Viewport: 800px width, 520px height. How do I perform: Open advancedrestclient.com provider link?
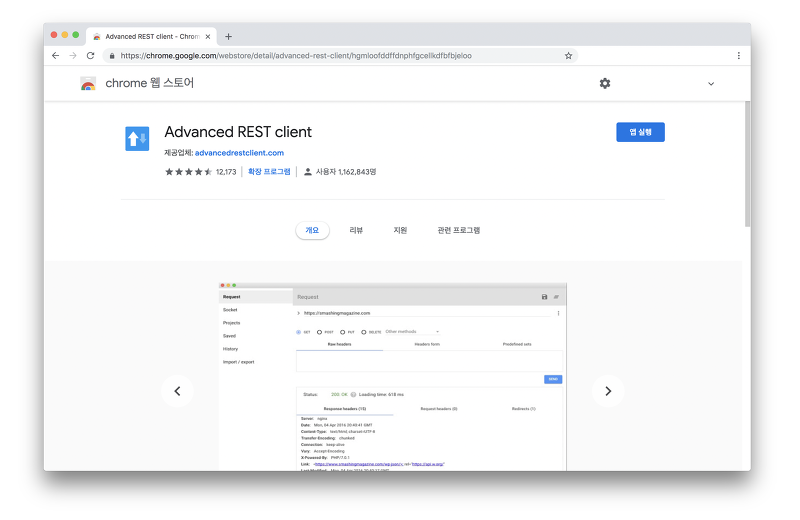[239, 153]
